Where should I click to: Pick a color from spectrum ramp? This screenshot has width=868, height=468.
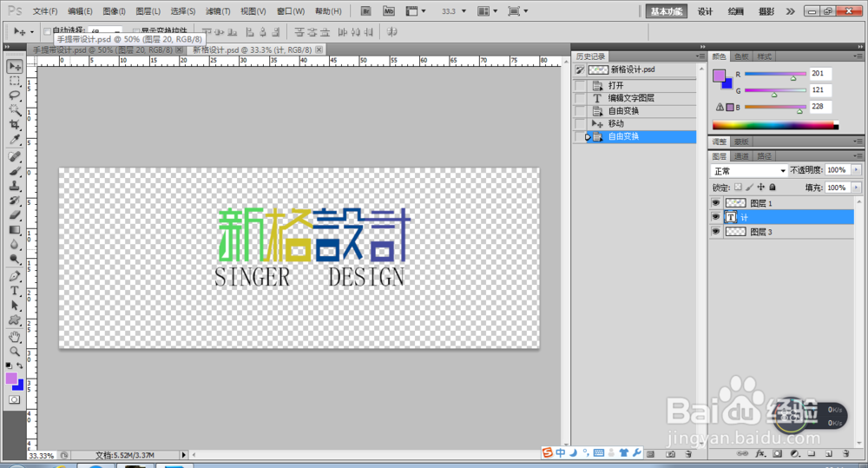coord(775,125)
